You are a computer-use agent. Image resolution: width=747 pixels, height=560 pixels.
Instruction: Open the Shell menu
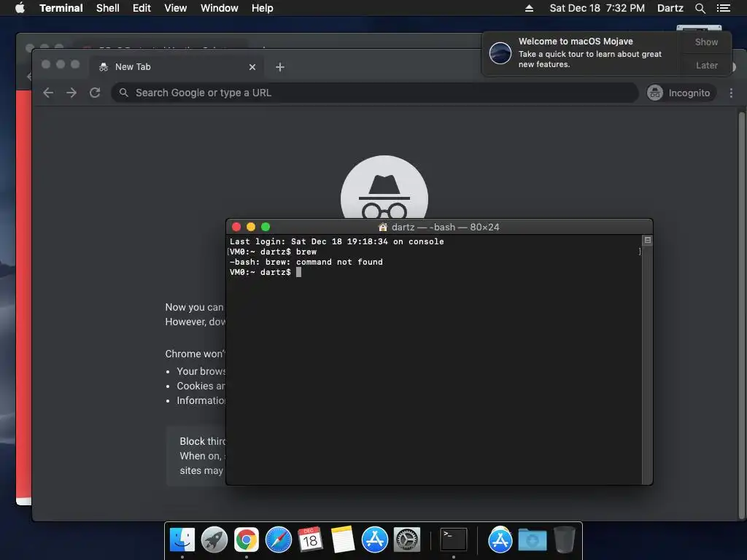tap(108, 8)
